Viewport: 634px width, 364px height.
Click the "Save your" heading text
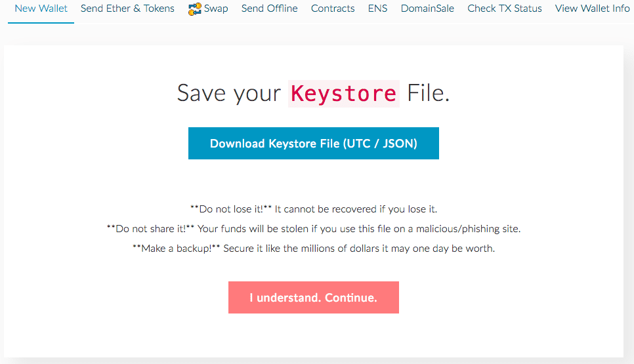tap(229, 94)
